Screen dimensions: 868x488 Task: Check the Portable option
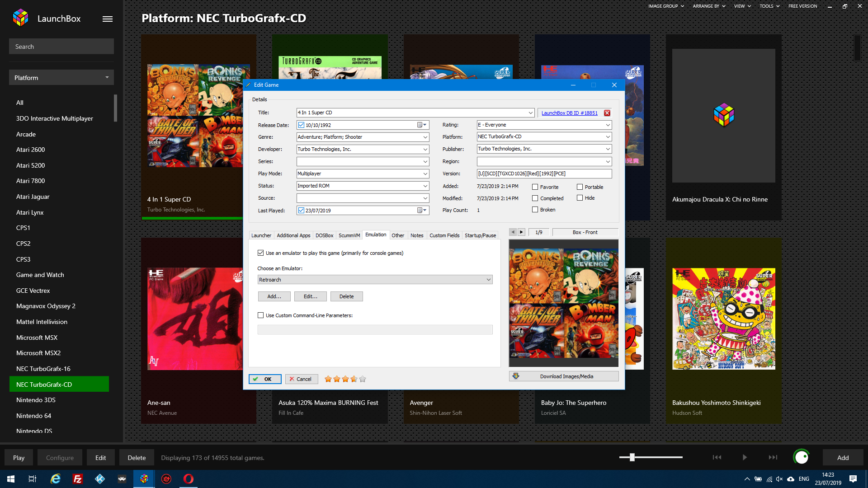[x=580, y=187]
